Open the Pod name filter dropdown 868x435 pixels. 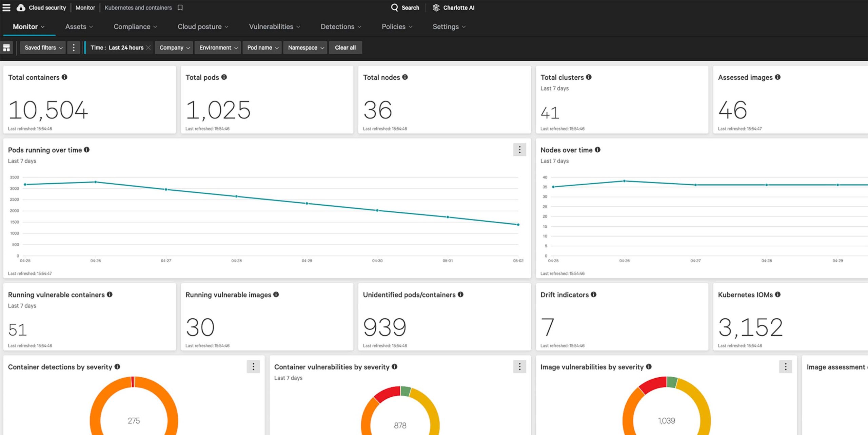coord(262,48)
